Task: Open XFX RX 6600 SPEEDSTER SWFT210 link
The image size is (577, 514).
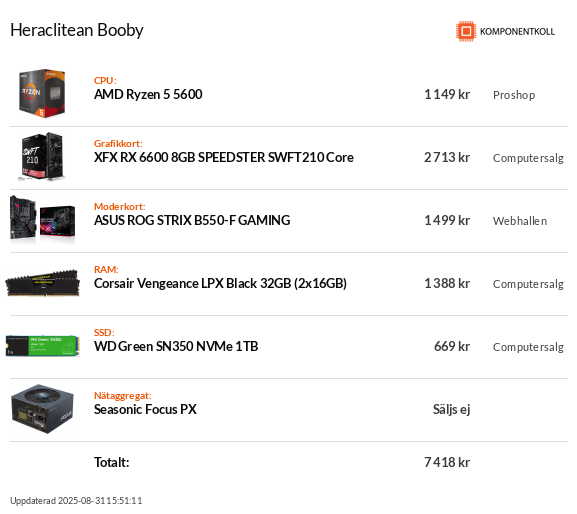Action: 224,157
